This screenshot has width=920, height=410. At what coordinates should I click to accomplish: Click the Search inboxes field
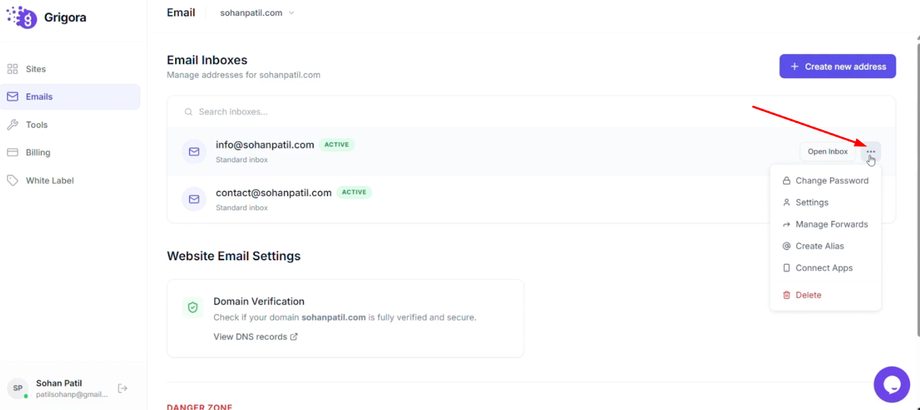click(400, 112)
